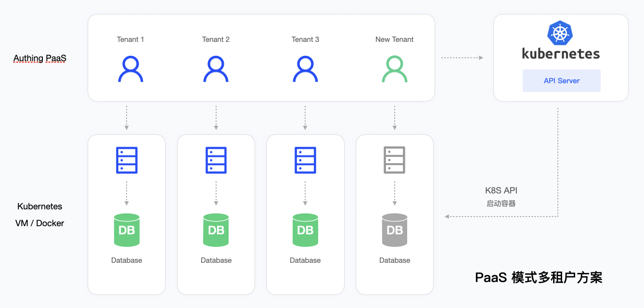Viewport: 644px width, 308px height.
Task: Click the "Database" label under Tenant 1's DB
Action: point(127,260)
